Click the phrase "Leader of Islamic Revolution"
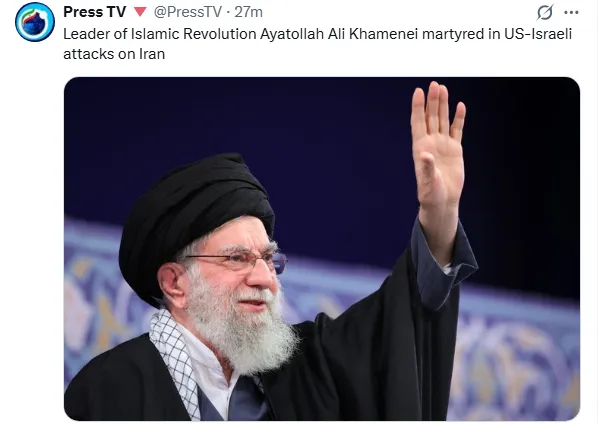599x424 pixels. click(x=160, y=34)
